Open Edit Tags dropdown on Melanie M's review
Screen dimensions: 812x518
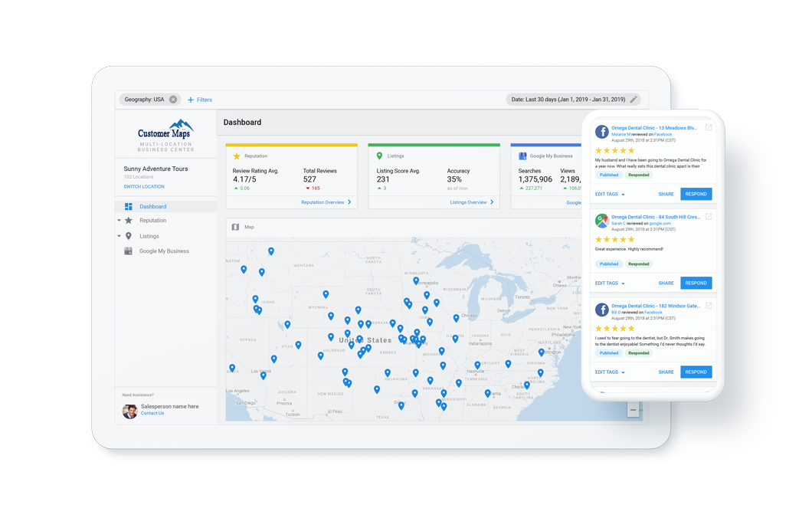point(610,195)
